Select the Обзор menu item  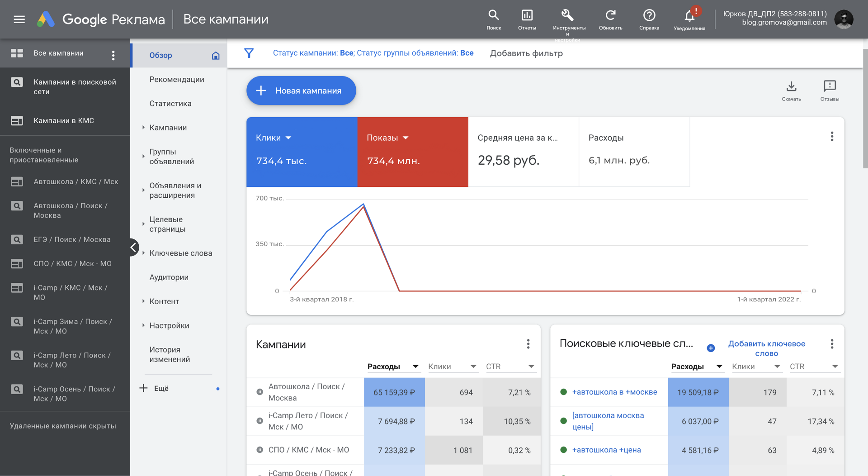coord(179,55)
